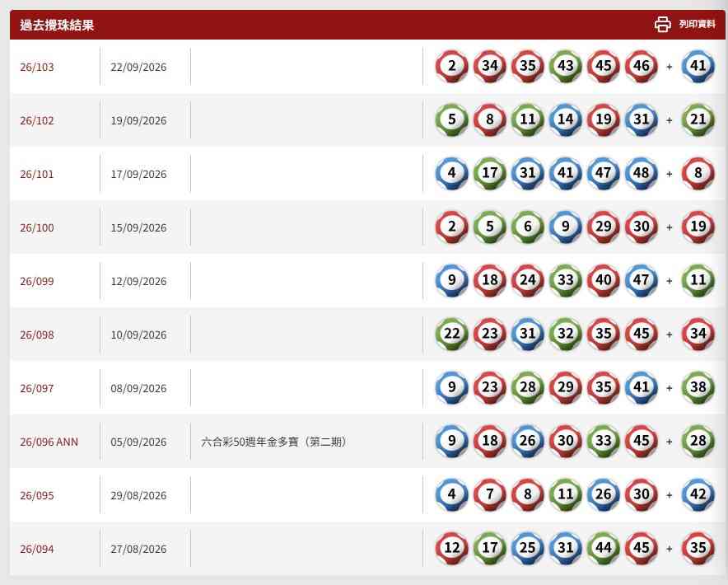Click blue ball 48 in draw 26/101
Image resolution: width=728 pixels, height=585 pixels.
pos(642,173)
